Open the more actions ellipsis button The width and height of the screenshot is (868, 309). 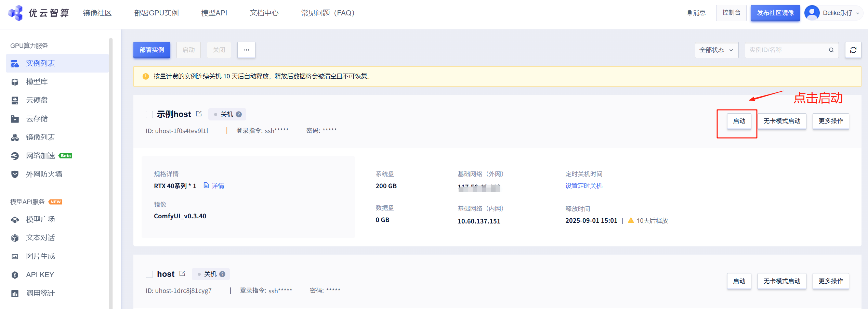[246, 50]
